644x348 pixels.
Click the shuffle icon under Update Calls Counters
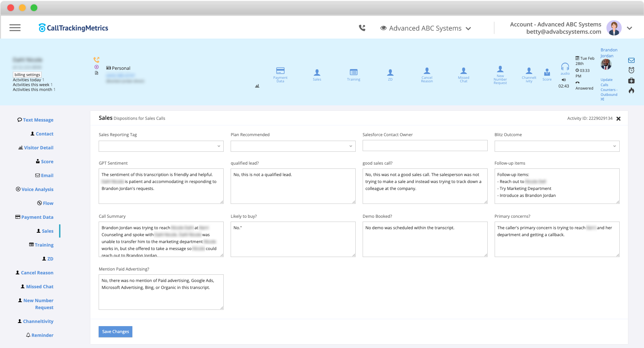point(603,99)
